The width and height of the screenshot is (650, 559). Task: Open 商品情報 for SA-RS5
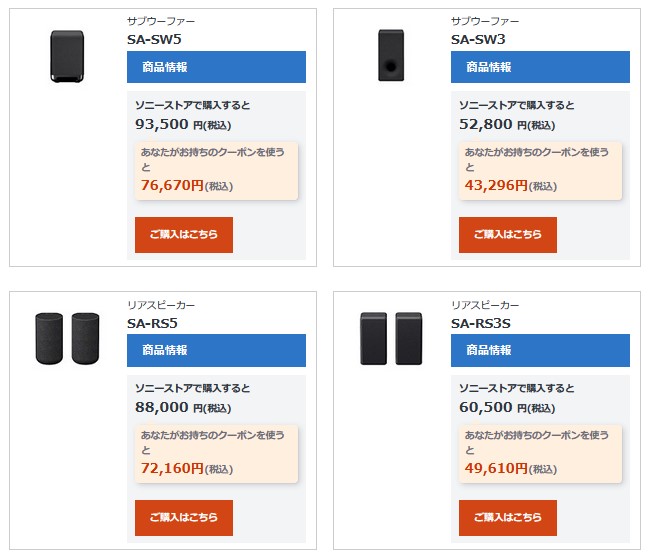pyautogui.click(x=216, y=350)
